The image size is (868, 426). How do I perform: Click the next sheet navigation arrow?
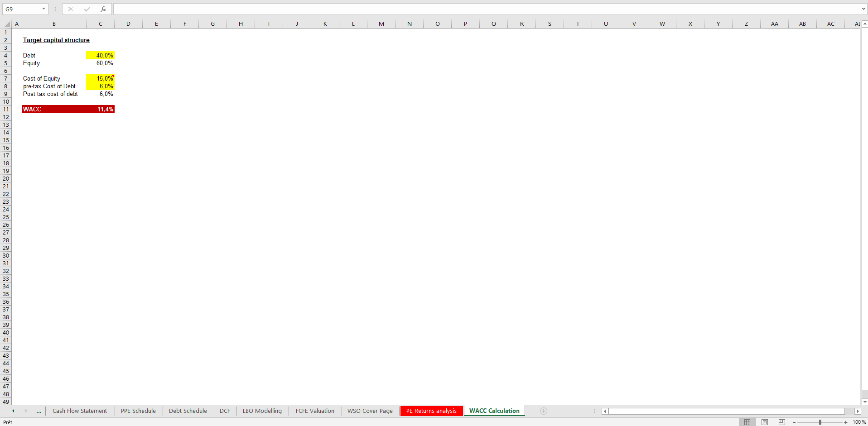[25, 411]
